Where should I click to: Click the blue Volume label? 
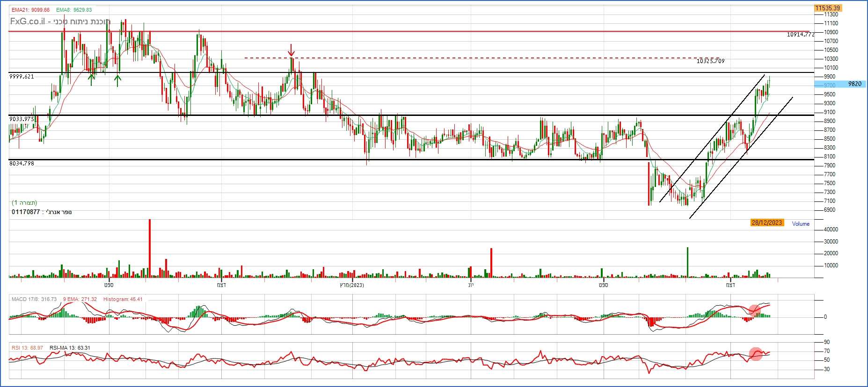[800, 224]
